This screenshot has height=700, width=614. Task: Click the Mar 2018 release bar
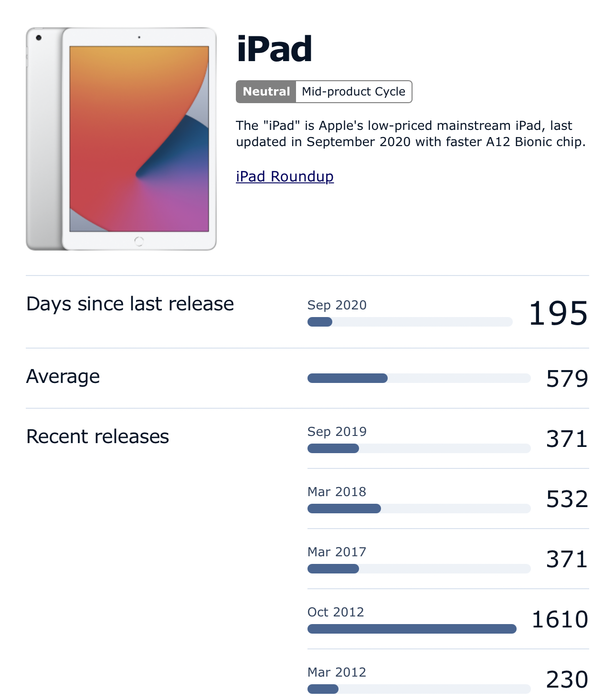coord(419,509)
